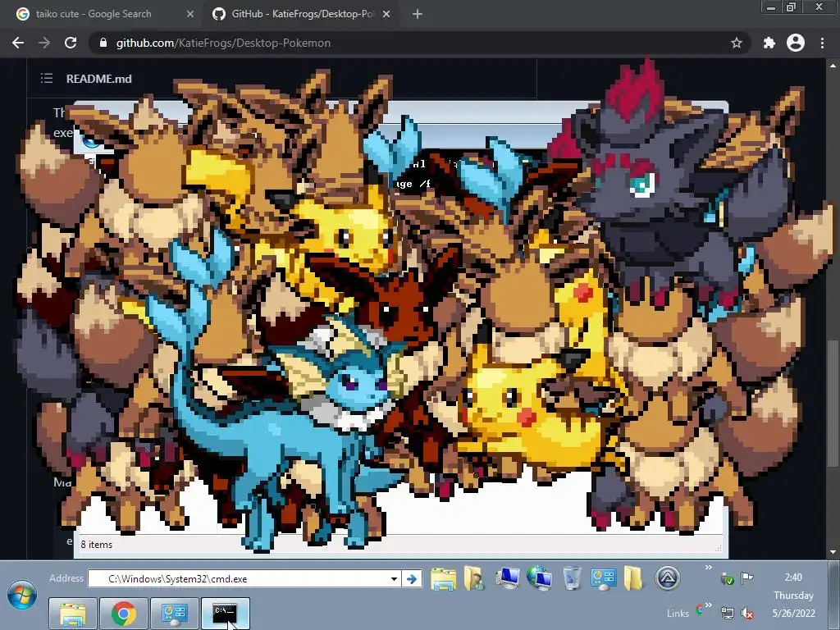Open the Computer toolbar icon

pos(507,578)
